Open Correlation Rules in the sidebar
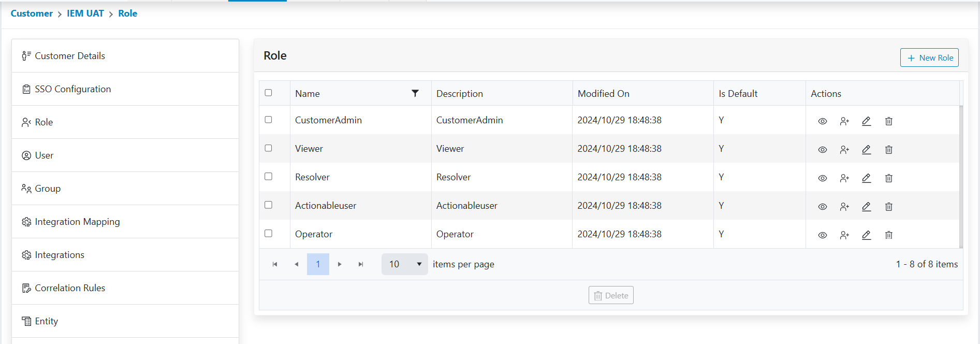Image resolution: width=980 pixels, height=344 pixels. (70, 288)
